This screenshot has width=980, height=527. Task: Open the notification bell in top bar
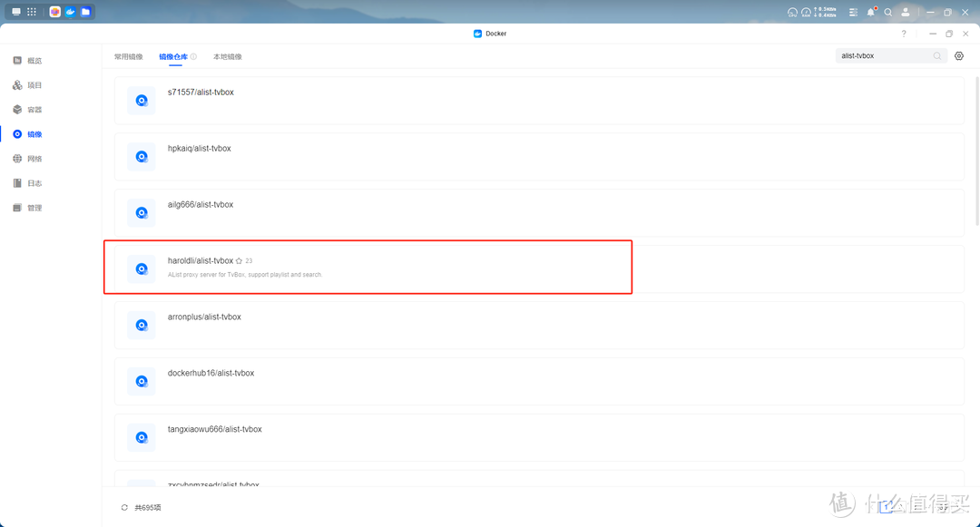(x=871, y=12)
